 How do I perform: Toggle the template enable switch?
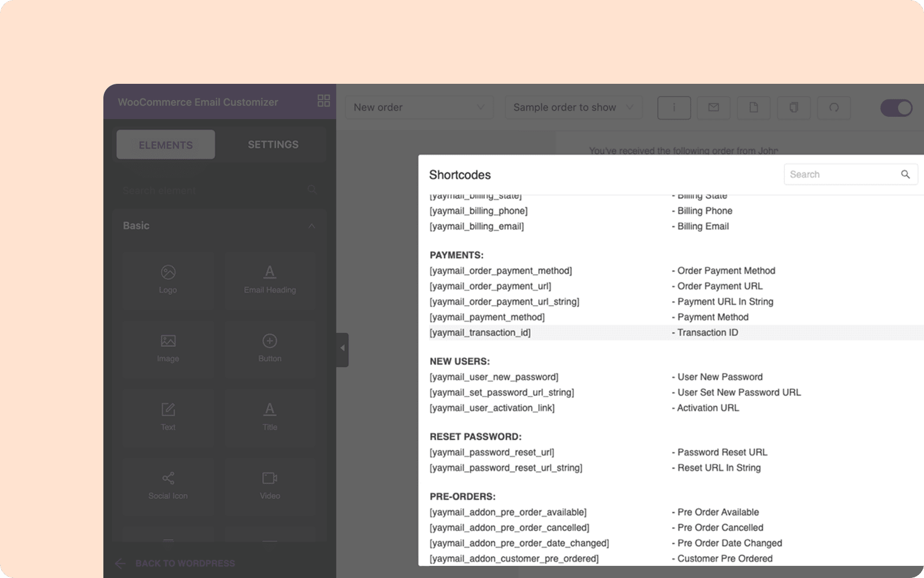tap(896, 108)
